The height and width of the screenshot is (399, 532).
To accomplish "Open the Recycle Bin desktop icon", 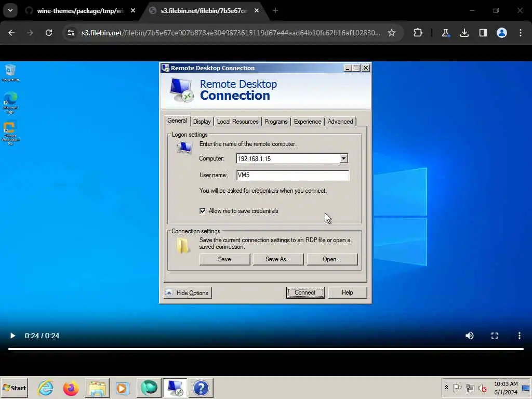I will pyautogui.click(x=10, y=73).
